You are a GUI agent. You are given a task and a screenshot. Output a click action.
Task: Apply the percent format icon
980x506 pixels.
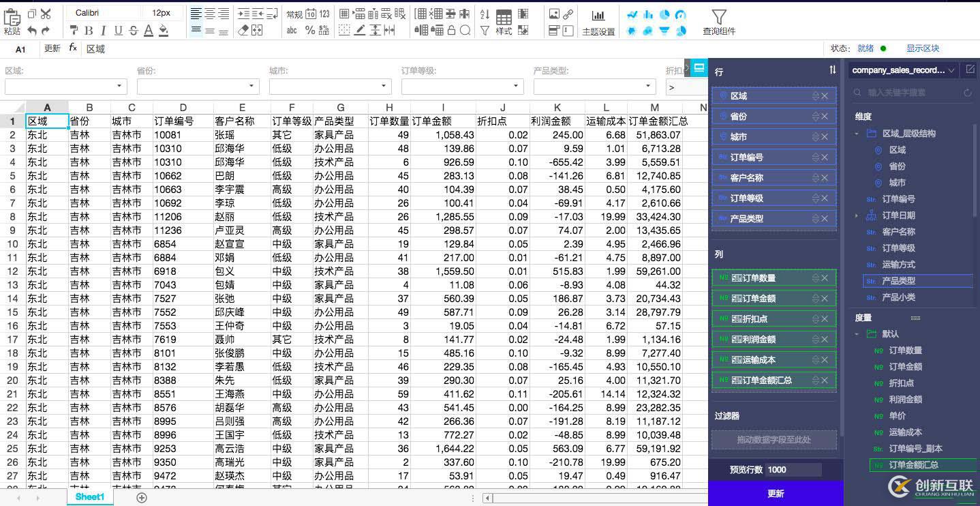(x=310, y=30)
